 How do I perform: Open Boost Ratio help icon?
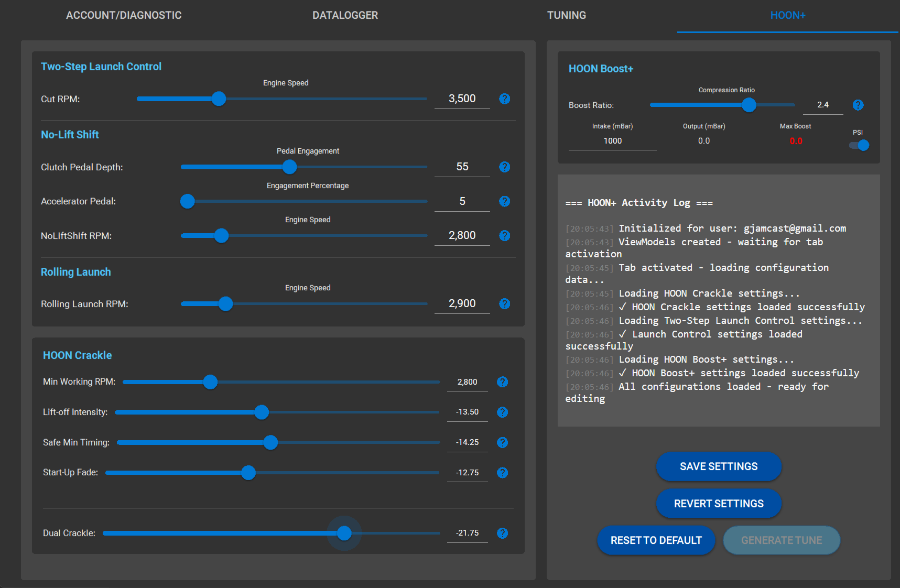click(858, 105)
